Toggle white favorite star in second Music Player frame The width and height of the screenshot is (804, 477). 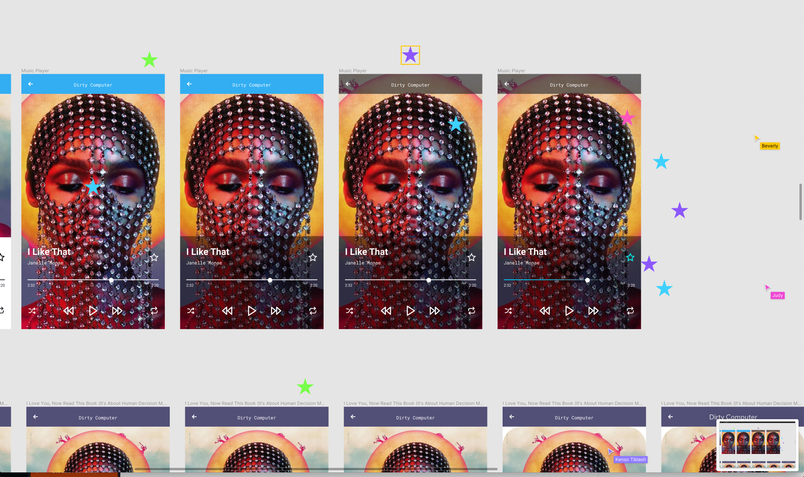[x=313, y=257]
